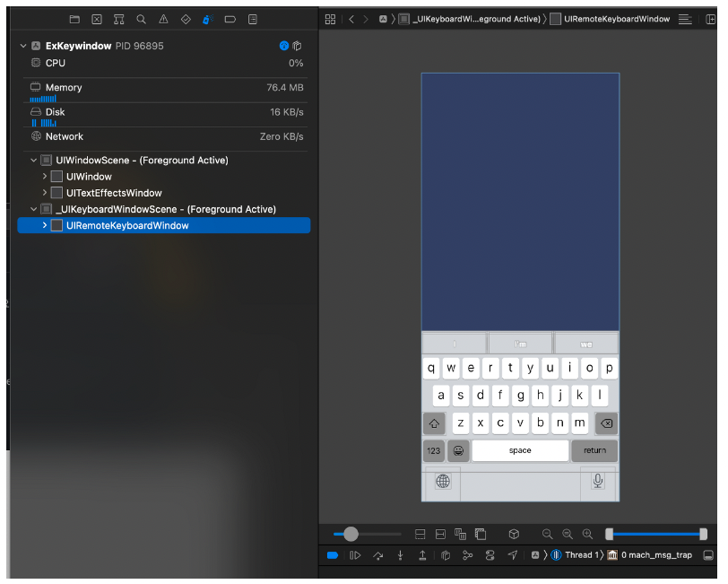
Task: Select the 123 key in canvas
Action: (x=434, y=450)
